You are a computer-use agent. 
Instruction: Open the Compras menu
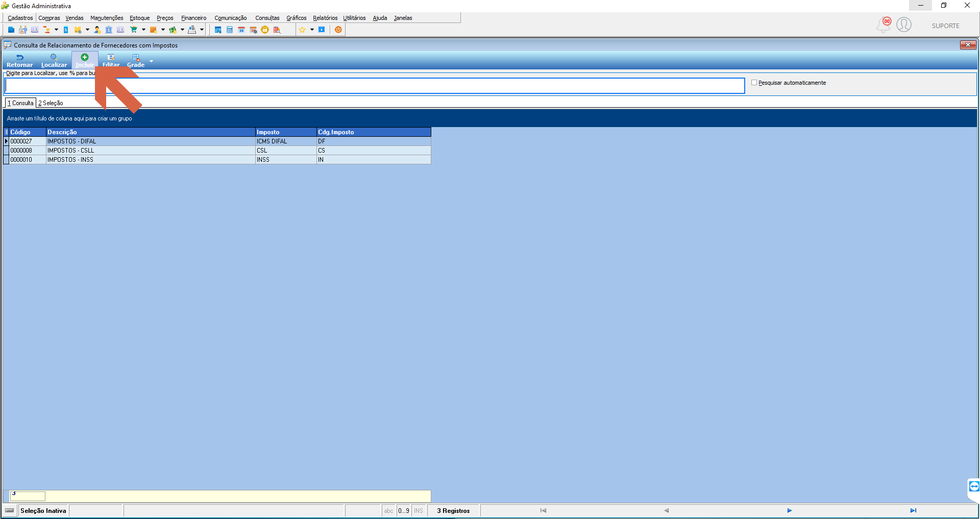click(x=49, y=18)
